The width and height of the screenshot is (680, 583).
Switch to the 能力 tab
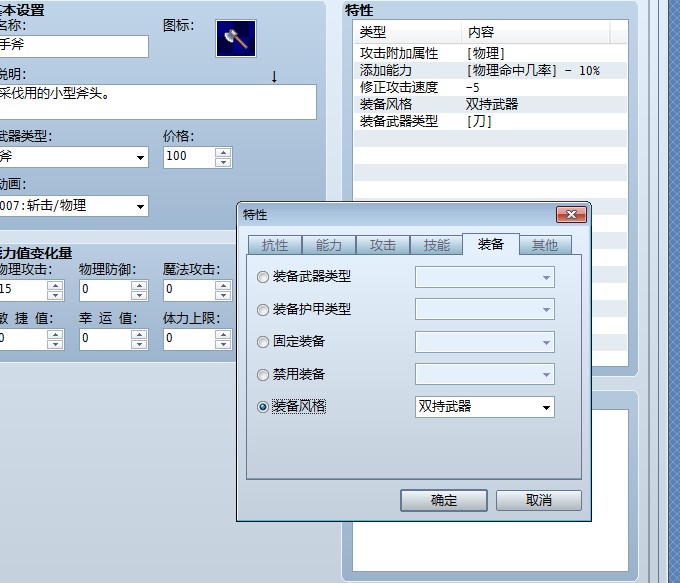[328, 246]
